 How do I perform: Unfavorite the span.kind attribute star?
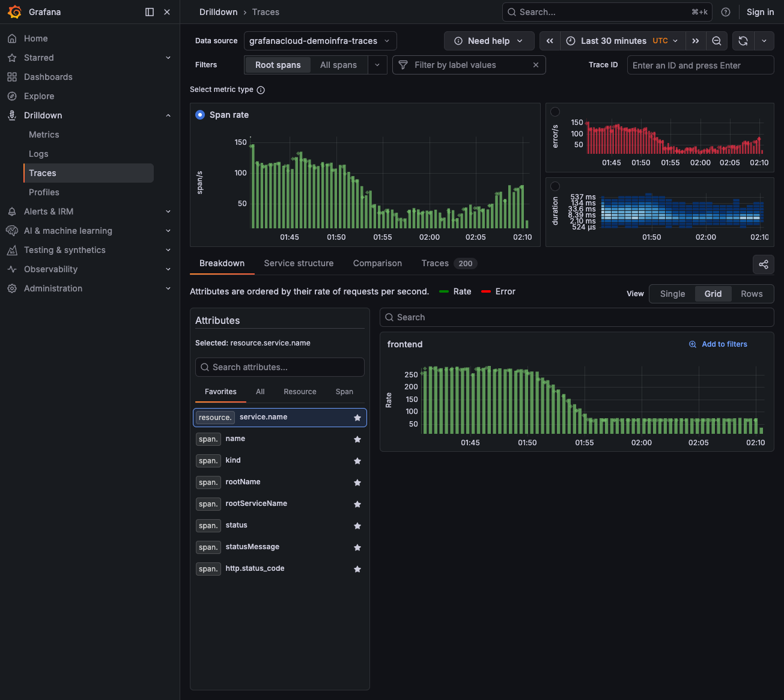point(357,461)
